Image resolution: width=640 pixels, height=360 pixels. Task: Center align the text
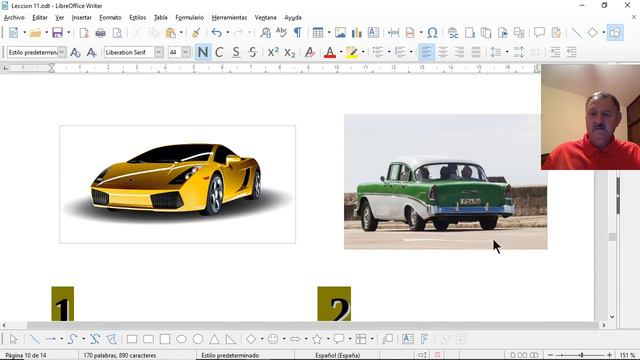coord(443,52)
